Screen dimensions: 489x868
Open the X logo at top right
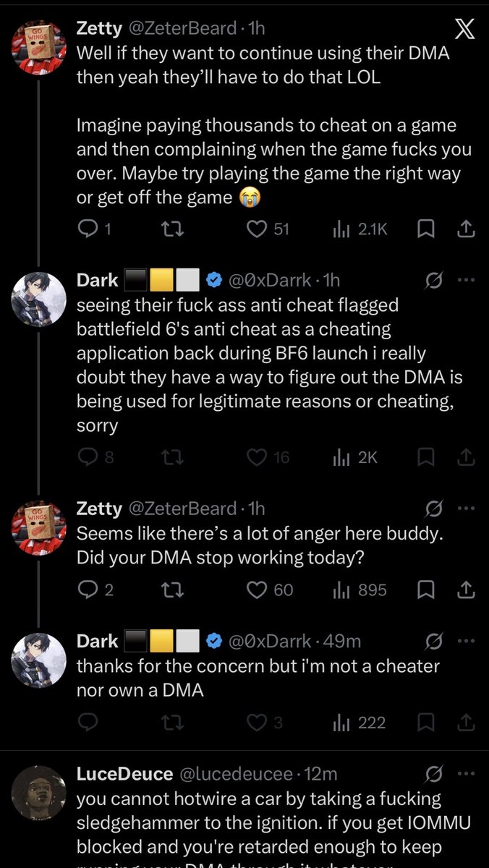[463, 30]
